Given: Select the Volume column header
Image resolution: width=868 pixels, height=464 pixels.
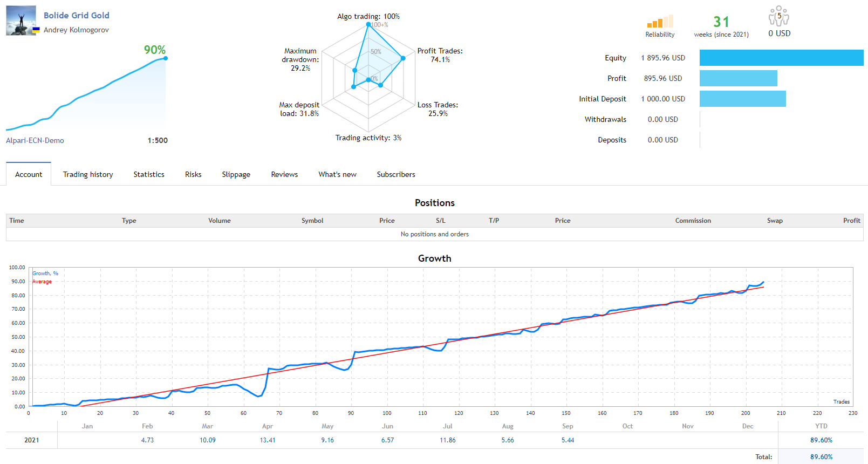Looking at the screenshot, I should [220, 221].
